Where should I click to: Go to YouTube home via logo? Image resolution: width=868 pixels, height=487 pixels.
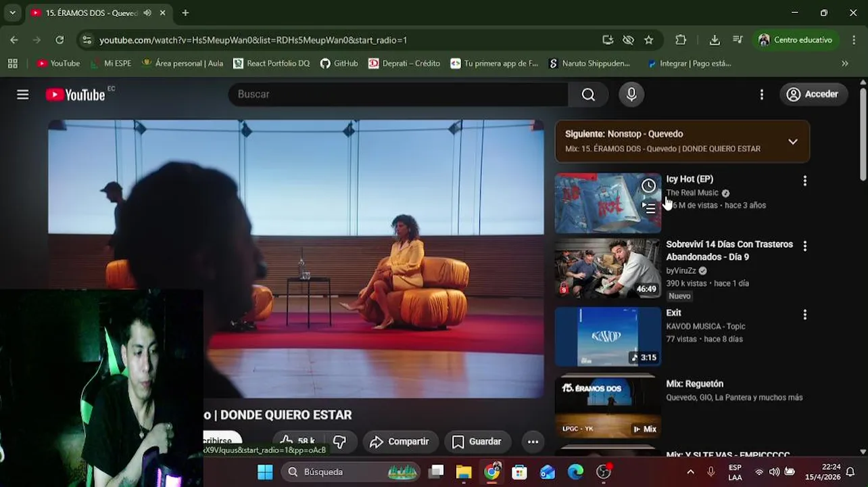tap(76, 95)
